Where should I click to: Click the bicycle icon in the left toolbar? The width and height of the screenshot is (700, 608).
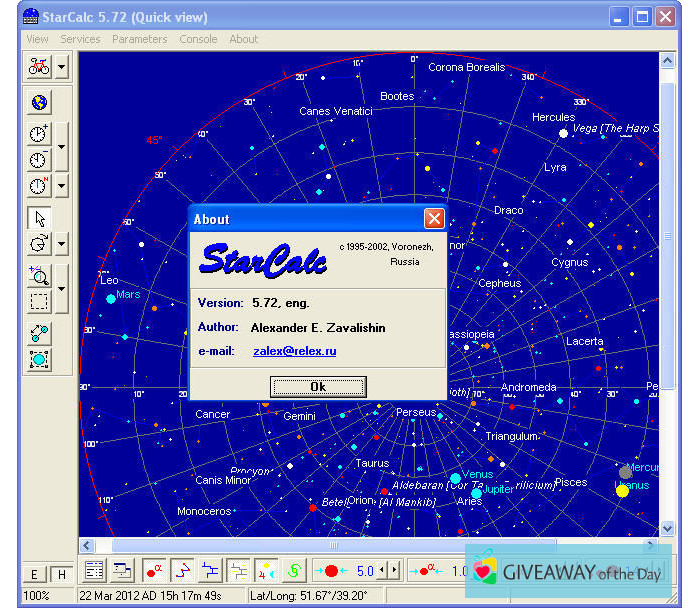[x=39, y=67]
